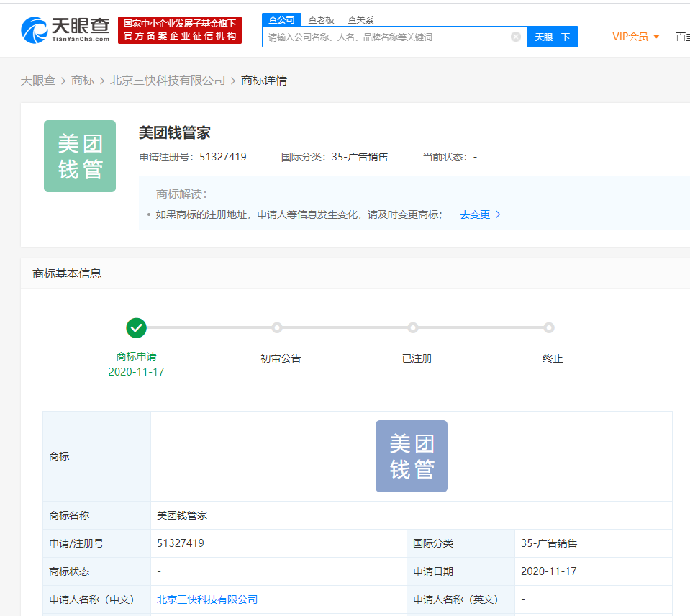Click the blue 美团钱管 trademark thumbnail in table
The width and height of the screenshot is (690, 616).
click(x=411, y=456)
